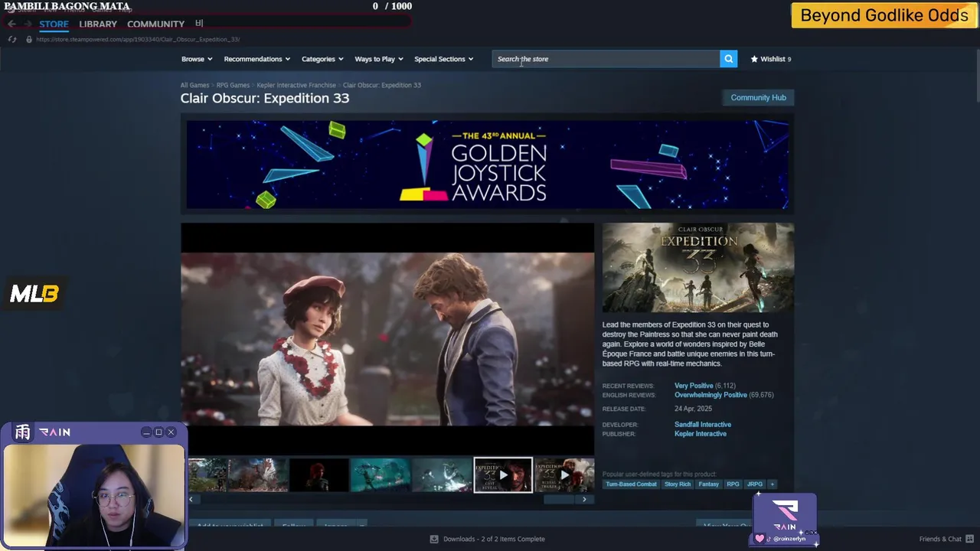The height and width of the screenshot is (551, 980).
Task: Click the Expedition 33 header capsule image
Action: click(x=697, y=267)
